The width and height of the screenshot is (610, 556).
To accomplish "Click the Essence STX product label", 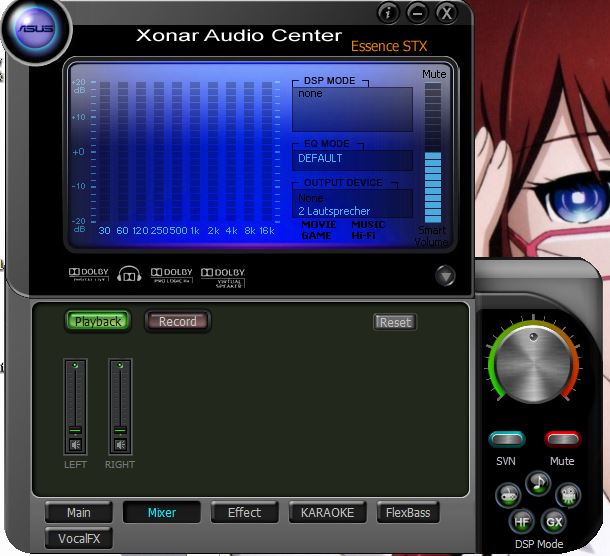I will [389, 46].
